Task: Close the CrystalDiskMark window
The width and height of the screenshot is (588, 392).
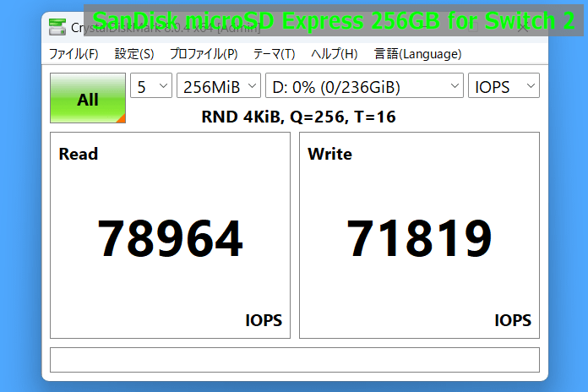Action: tap(523, 26)
